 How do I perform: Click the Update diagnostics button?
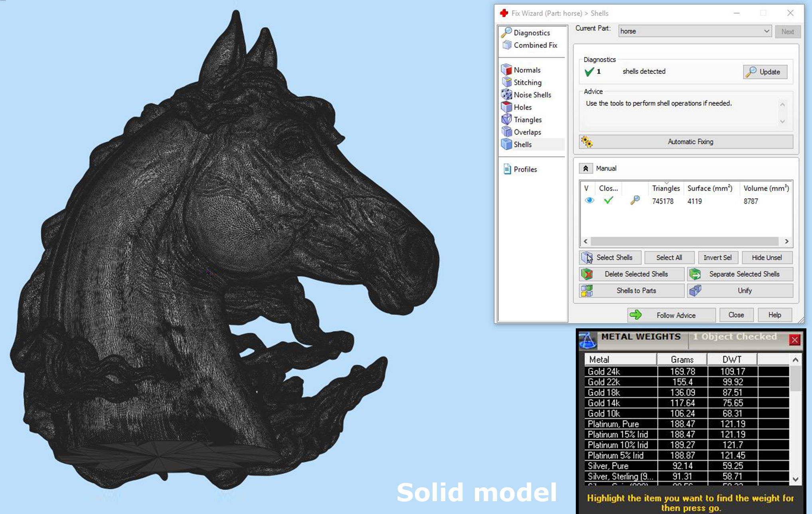[765, 72]
